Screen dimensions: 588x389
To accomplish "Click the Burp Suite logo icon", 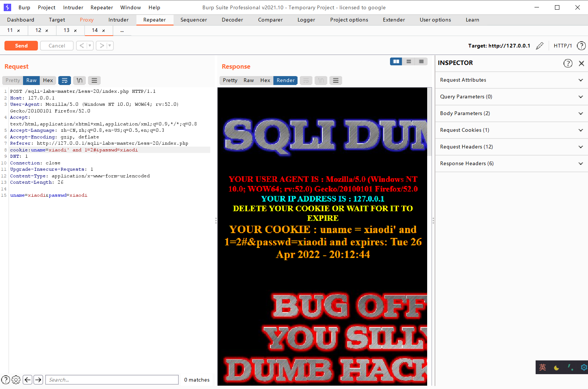I will point(7,7).
